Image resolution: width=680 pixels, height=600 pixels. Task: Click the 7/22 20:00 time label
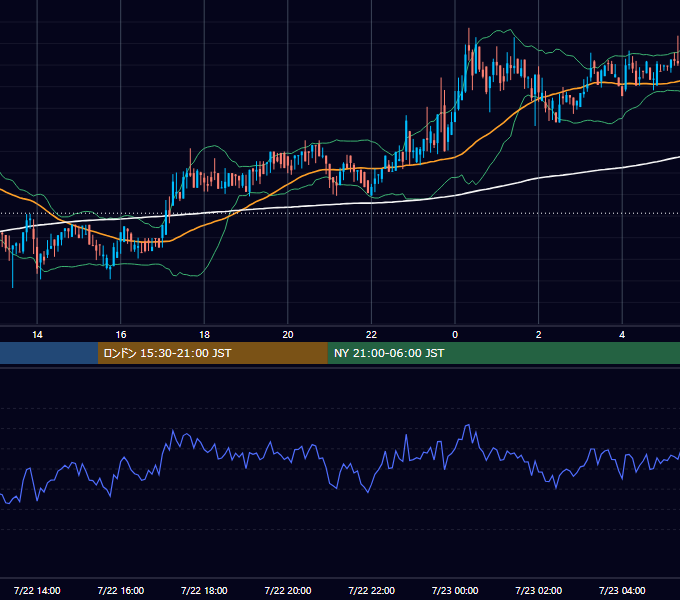click(288, 590)
